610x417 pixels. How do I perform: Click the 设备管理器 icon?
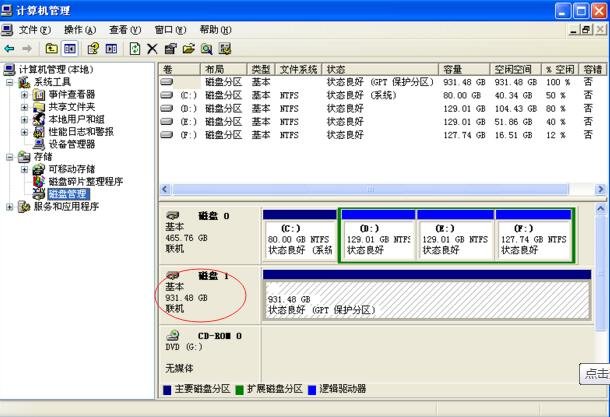pos(39,144)
